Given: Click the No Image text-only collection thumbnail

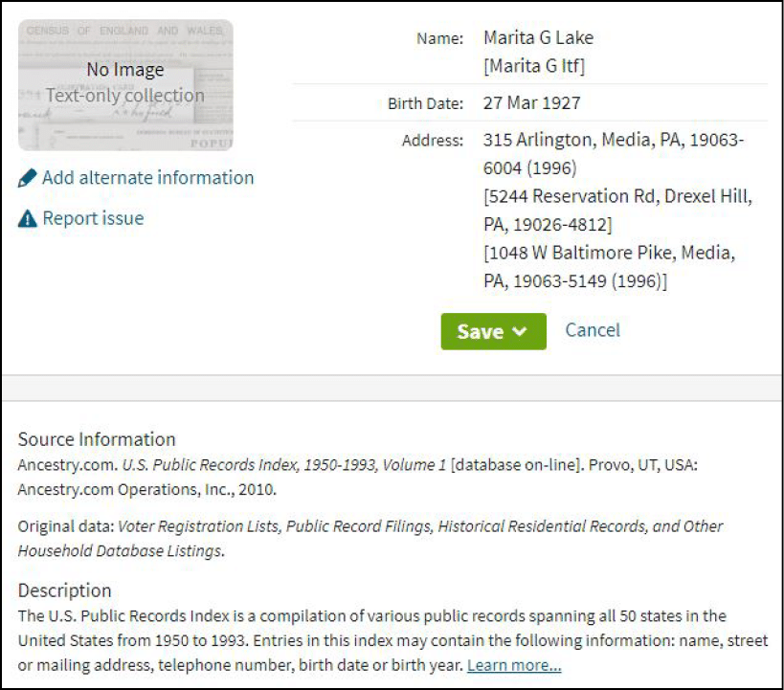Looking at the screenshot, I should [125, 84].
